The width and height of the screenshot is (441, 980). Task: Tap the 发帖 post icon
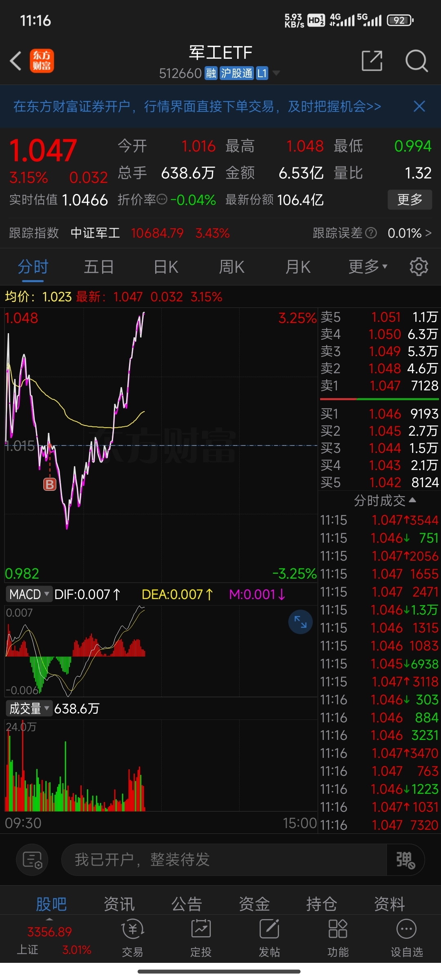(x=269, y=938)
